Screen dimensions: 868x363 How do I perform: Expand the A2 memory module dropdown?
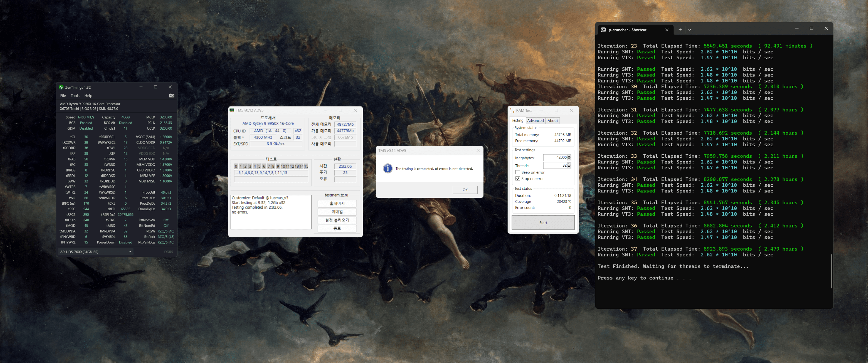tap(130, 251)
